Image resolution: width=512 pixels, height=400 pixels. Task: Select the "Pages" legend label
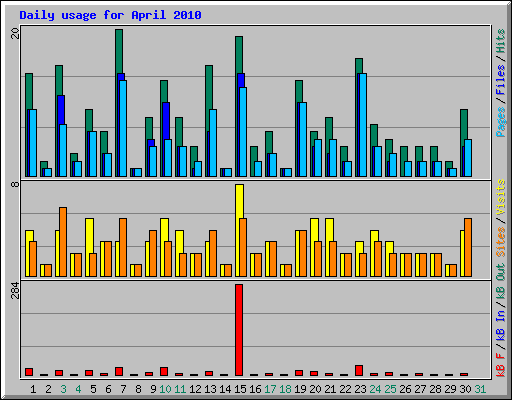(x=501, y=122)
